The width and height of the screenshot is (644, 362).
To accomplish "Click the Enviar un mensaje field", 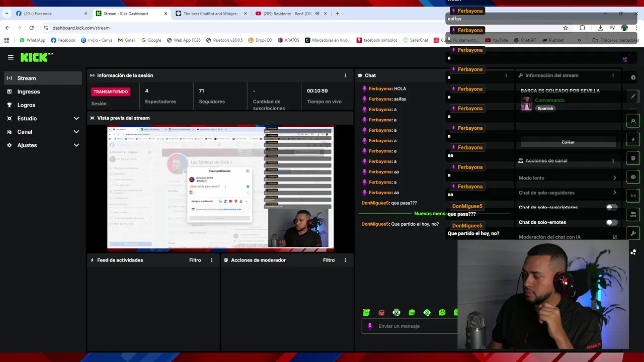I will click(x=410, y=326).
